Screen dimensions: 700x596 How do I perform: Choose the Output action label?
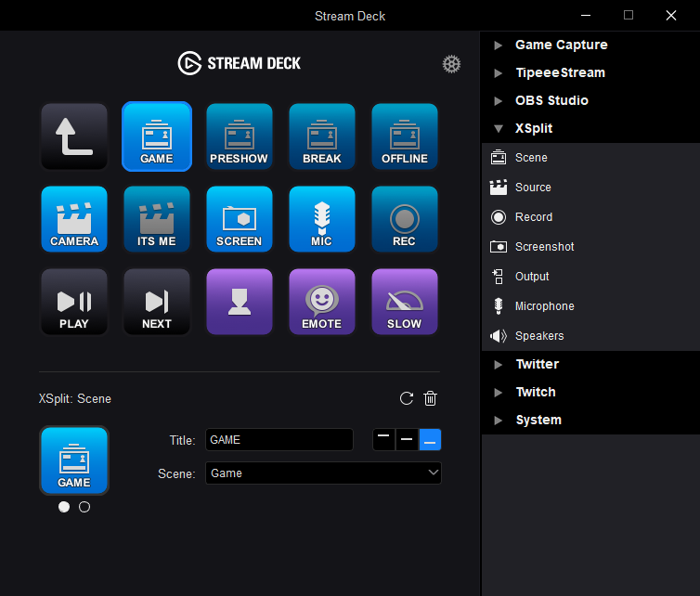[x=532, y=277]
